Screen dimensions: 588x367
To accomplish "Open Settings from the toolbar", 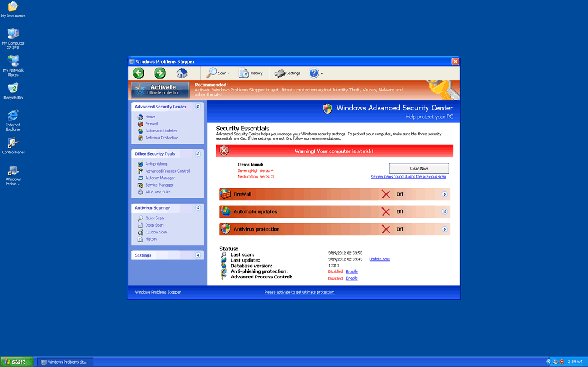I will [288, 73].
